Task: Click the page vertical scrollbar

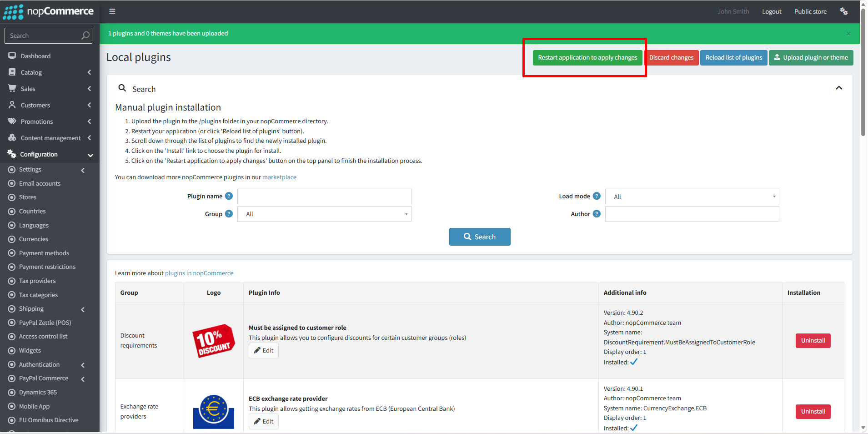Action: 863,73
